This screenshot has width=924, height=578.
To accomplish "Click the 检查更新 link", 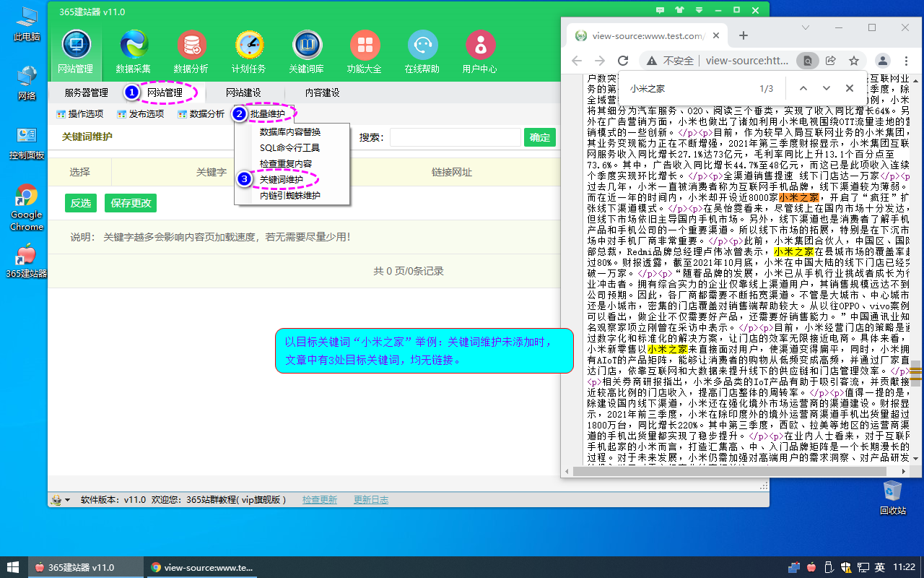I will pos(320,499).
